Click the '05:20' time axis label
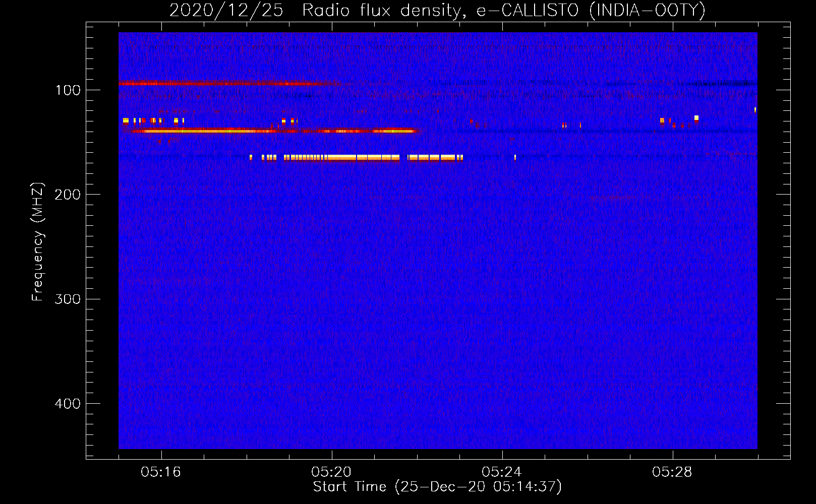 [x=331, y=472]
